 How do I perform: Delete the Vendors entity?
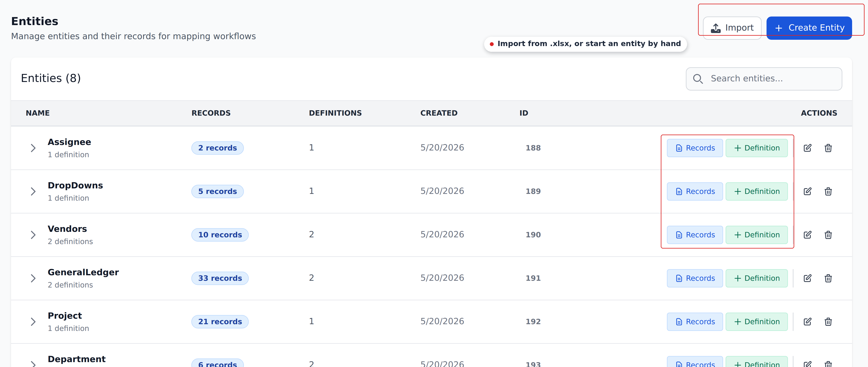pos(828,235)
